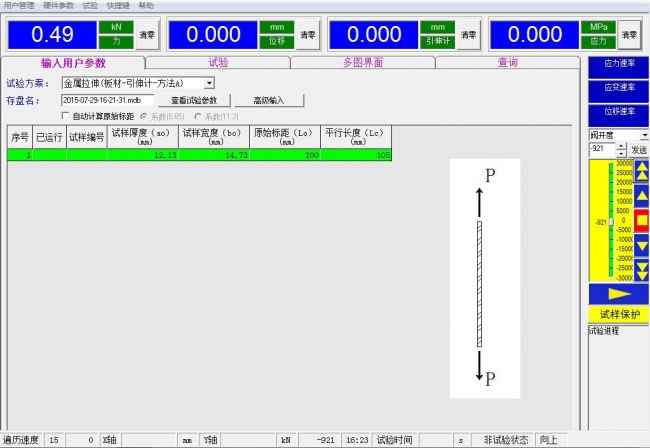
Task: Open the 阀开度 dropdown
Action: (645, 135)
